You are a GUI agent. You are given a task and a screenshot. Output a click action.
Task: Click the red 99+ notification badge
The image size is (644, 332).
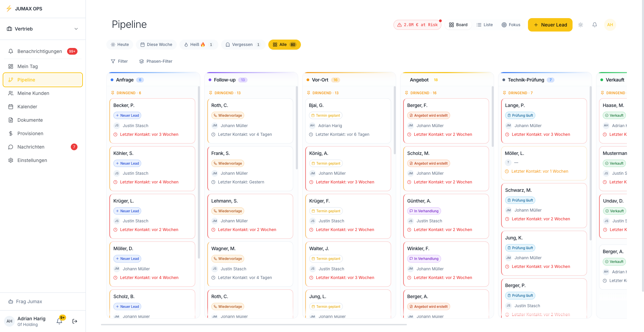pyautogui.click(x=72, y=51)
